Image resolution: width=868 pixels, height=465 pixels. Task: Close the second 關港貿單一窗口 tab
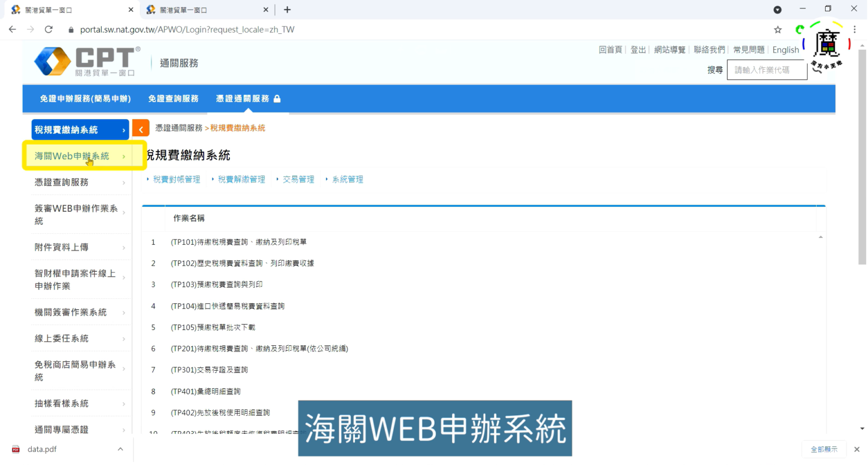(x=266, y=10)
